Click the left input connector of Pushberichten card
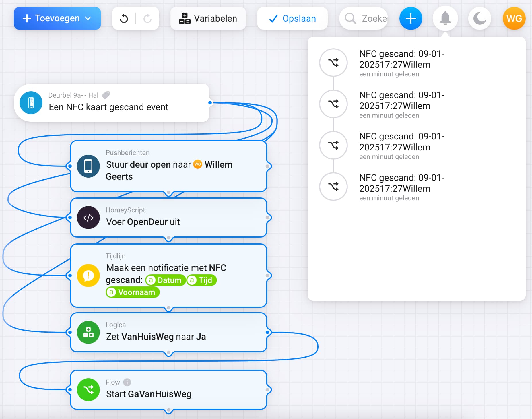Image resolution: width=532 pixels, height=419 pixels. [70, 166]
